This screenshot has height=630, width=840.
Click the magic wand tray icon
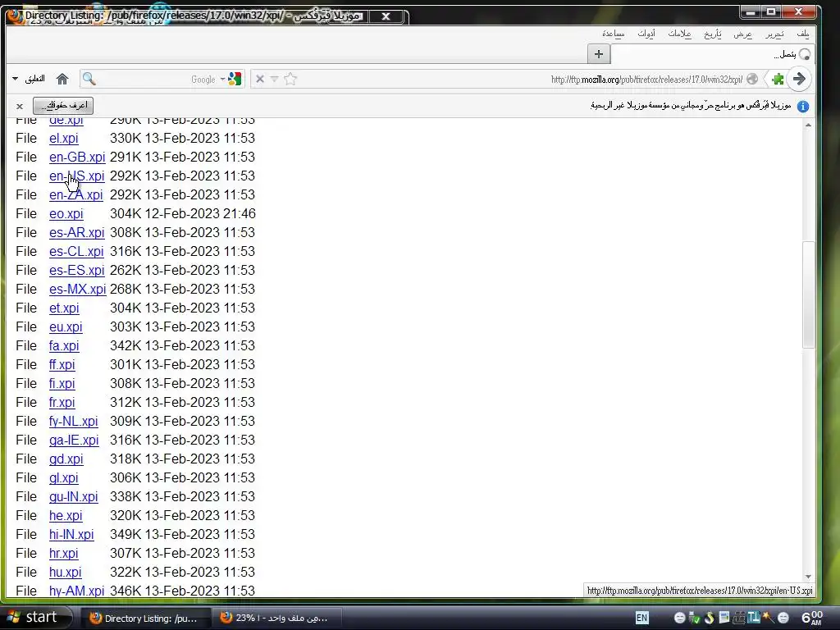click(x=768, y=619)
